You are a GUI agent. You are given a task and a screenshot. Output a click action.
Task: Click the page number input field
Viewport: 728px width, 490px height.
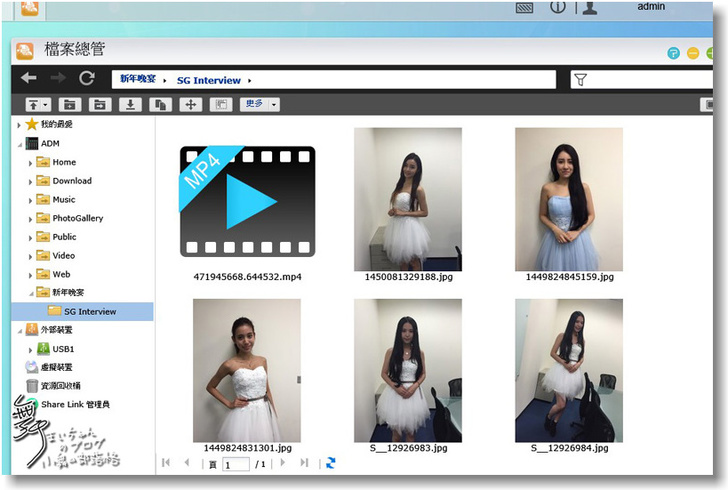coord(236,464)
